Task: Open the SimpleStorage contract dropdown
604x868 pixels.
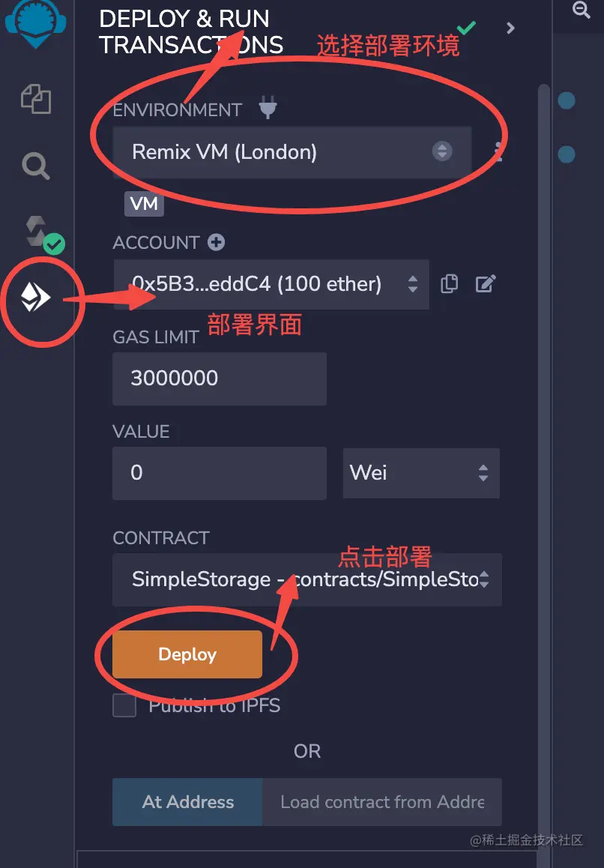Action: [x=307, y=579]
